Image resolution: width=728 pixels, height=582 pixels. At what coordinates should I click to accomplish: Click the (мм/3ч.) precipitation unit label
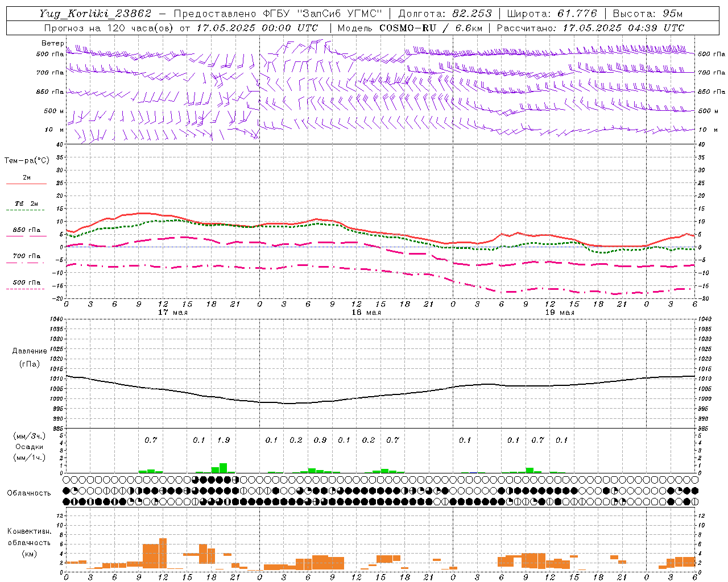pos(30,436)
